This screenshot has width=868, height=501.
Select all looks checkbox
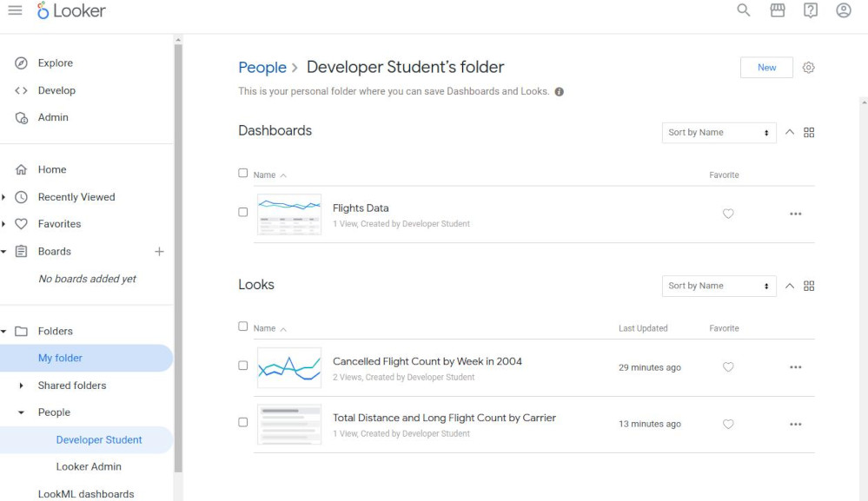pos(243,326)
